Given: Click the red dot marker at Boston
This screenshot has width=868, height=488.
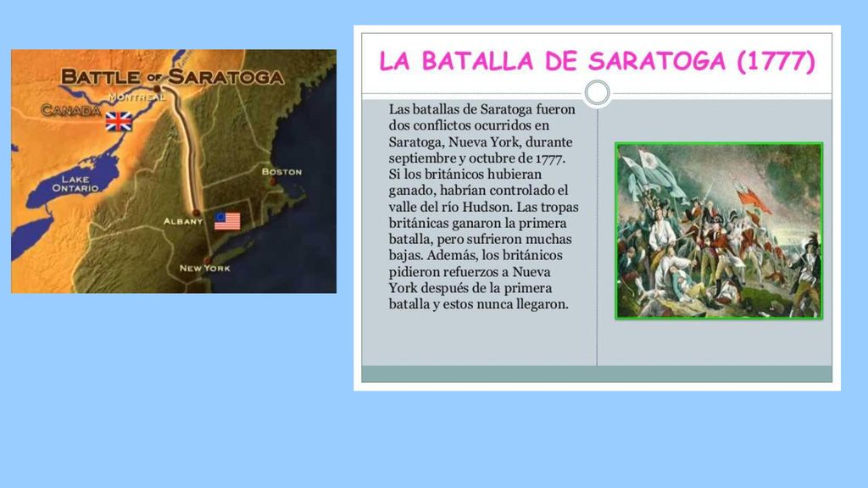Looking at the screenshot, I should pos(272,181).
